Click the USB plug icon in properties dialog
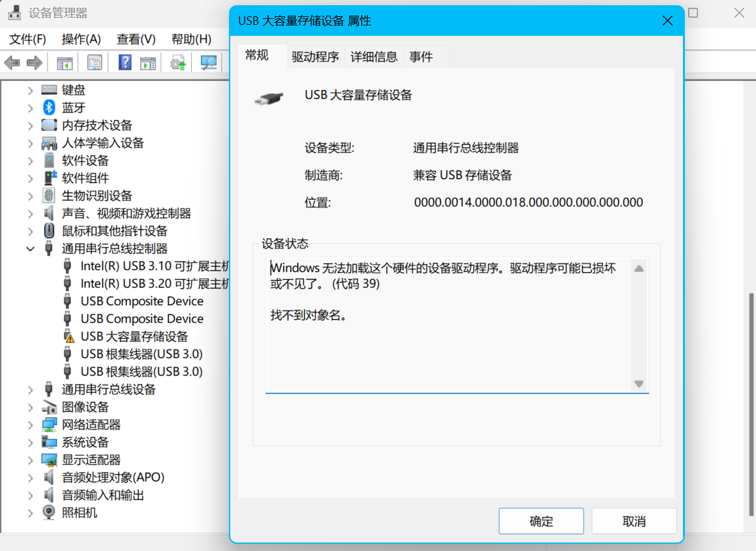Image resolution: width=756 pixels, height=551 pixels. [x=269, y=98]
